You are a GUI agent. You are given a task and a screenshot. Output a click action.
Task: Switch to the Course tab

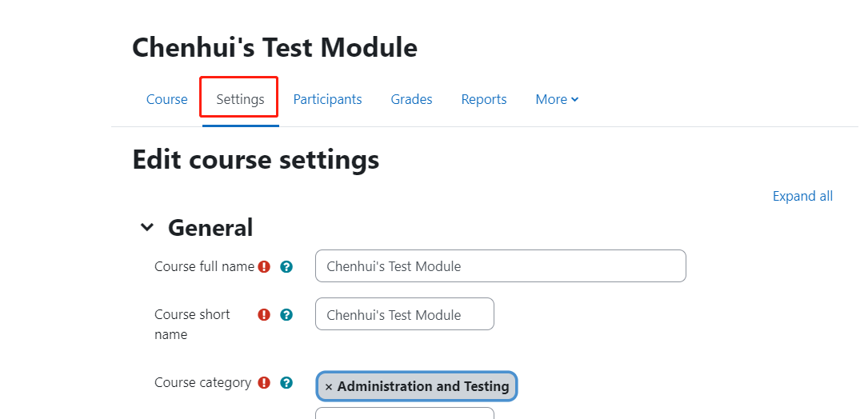[166, 99]
